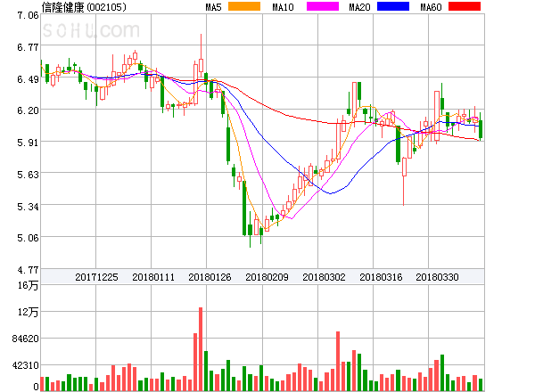Image resolution: width=535 pixels, height=392 pixels.
Task: Click the stock title 信隆健康(002105)
Action: click(x=84, y=7)
